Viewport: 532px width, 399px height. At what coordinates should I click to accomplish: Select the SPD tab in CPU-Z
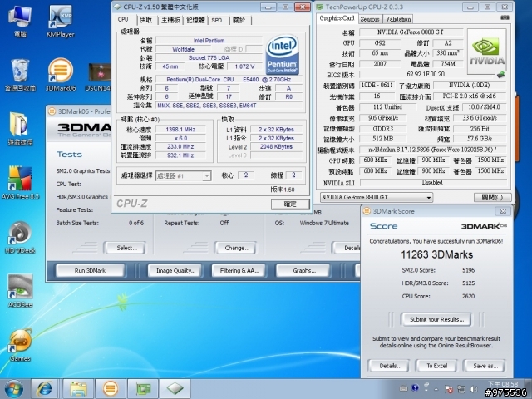click(217, 19)
